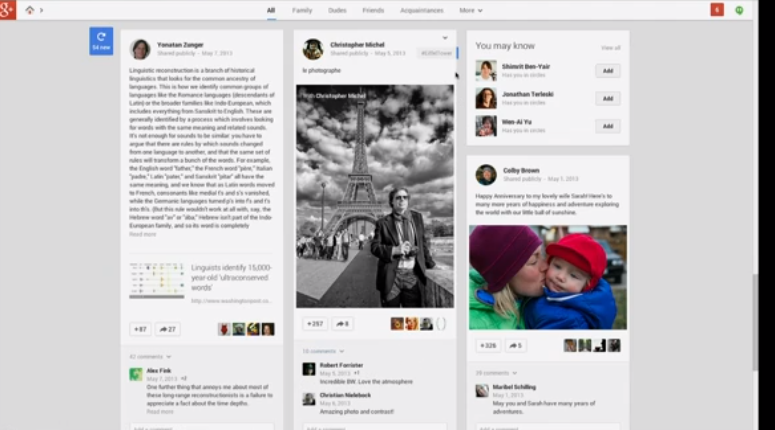Click Alex Fink's commenter name

(159, 371)
